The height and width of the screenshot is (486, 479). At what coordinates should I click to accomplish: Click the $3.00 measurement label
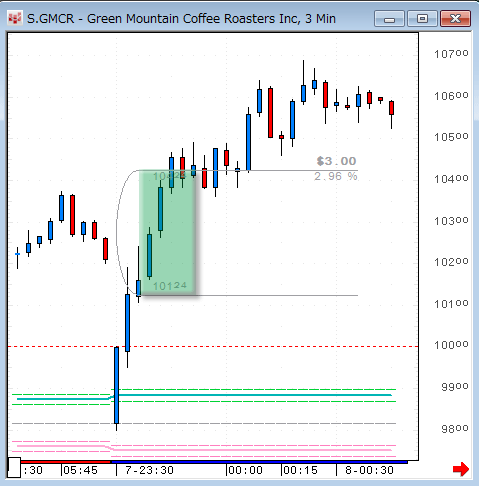click(x=336, y=161)
